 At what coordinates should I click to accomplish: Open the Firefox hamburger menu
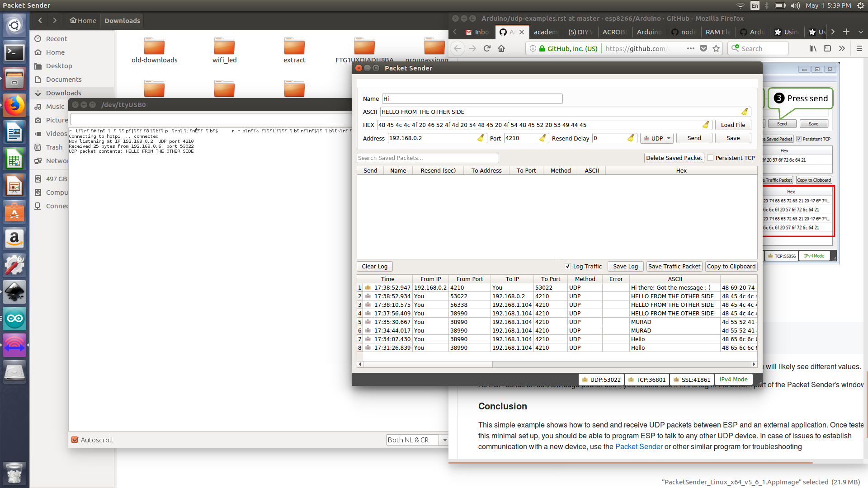point(859,48)
